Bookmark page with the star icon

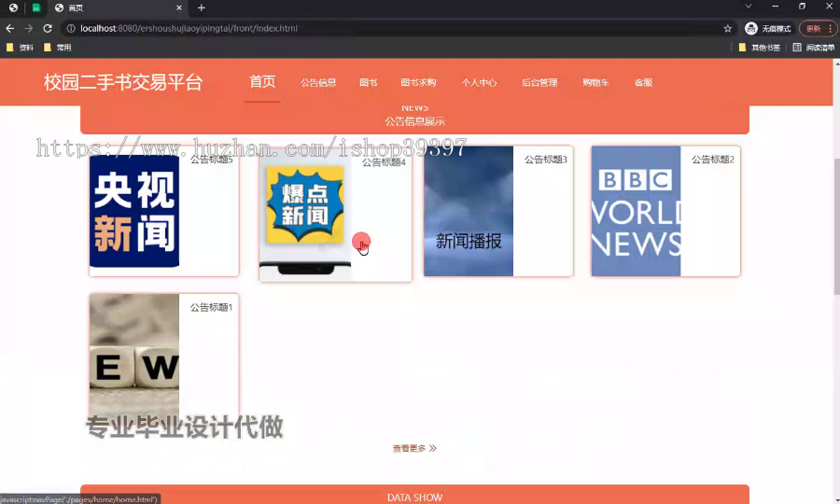click(x=727, y=28)
